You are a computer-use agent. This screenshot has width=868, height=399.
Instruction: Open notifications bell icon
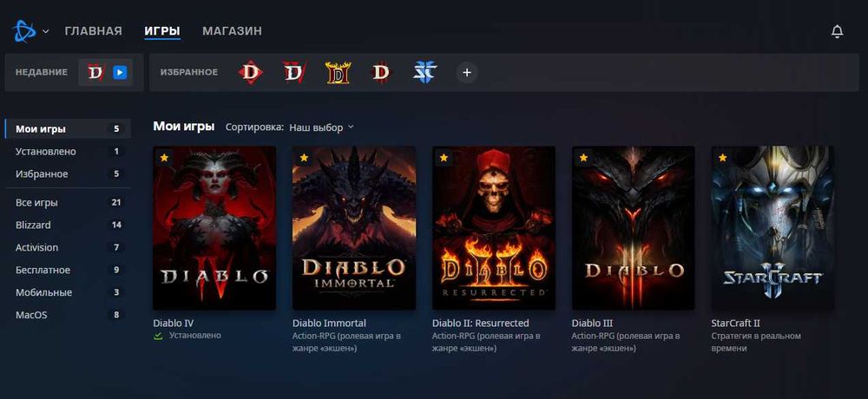coord(837,31)
